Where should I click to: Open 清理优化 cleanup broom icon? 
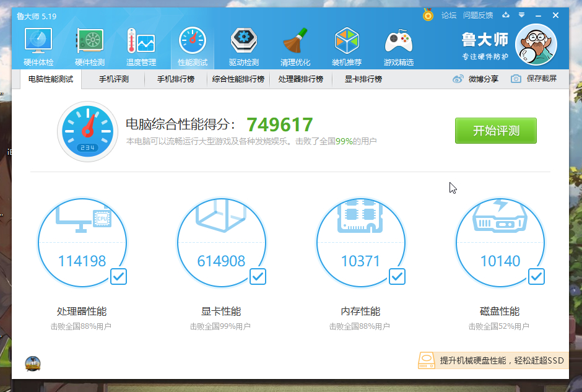pos(295,41)
